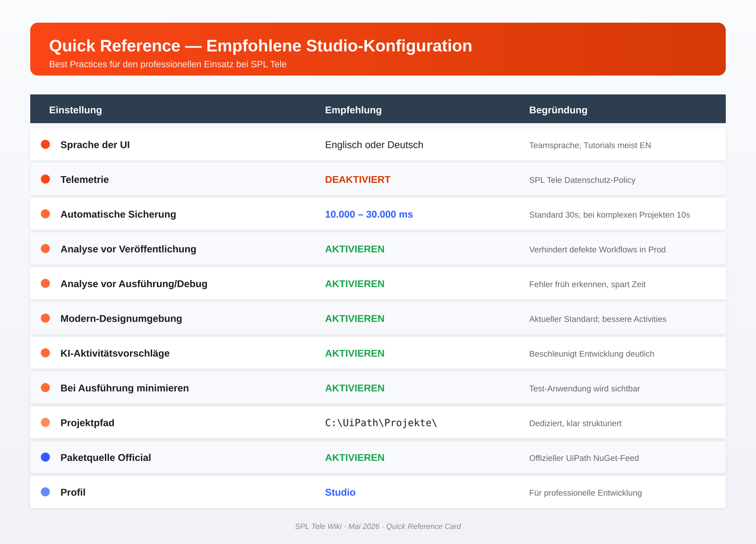Click Verhindert defekte Workflows in Prod

tap(597, 249)
